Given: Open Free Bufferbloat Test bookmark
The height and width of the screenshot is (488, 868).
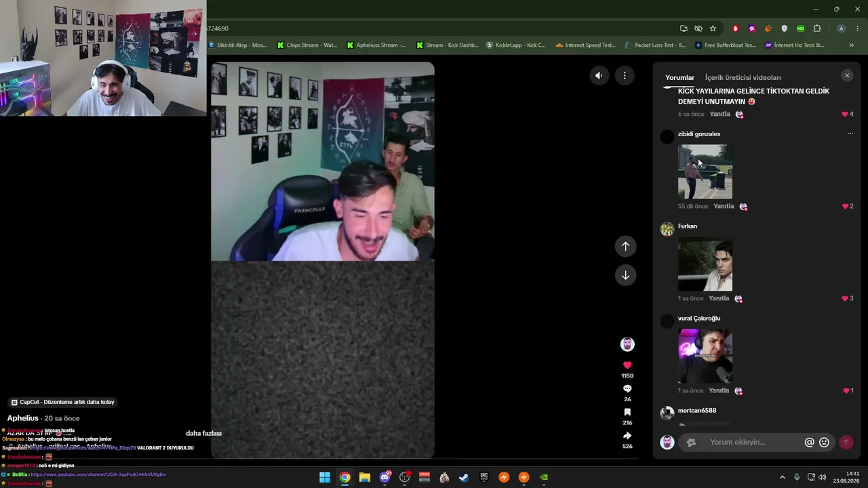Looking at the screenshot, I should point(725,45).
